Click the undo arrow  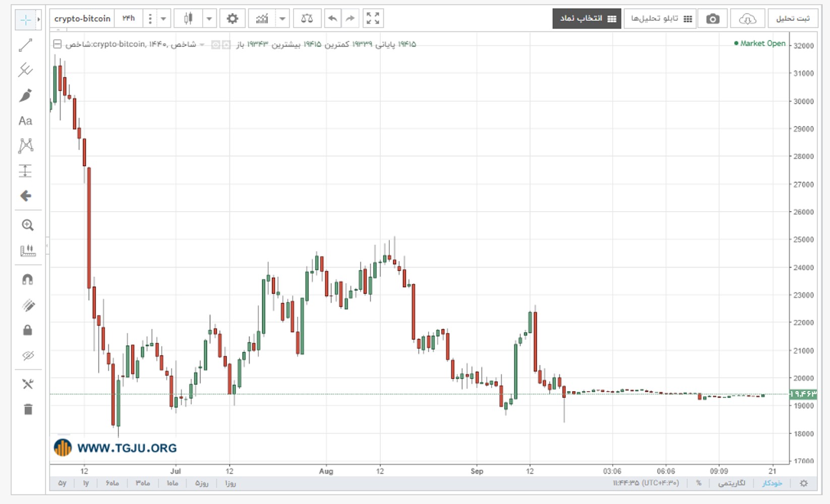coord(332,19)
